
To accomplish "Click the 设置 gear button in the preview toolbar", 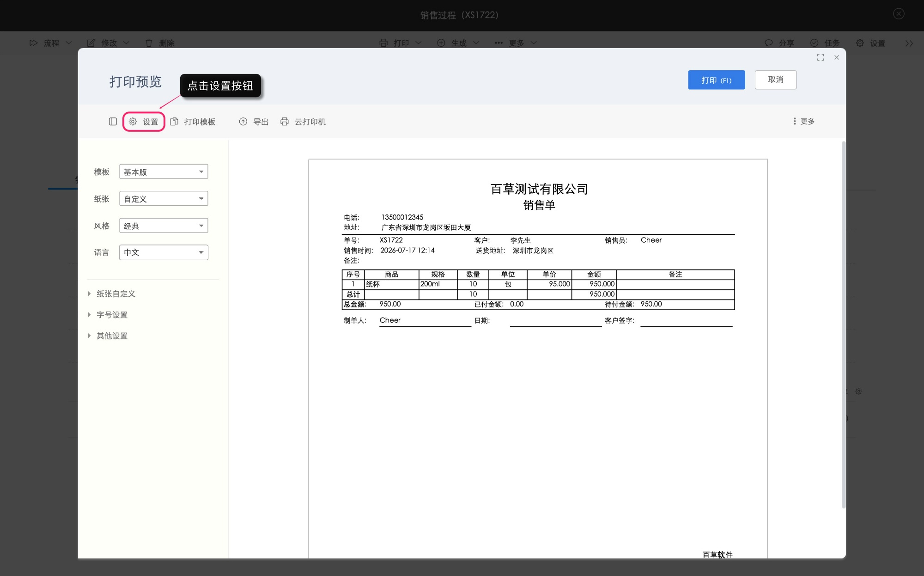I will point(144,122).
